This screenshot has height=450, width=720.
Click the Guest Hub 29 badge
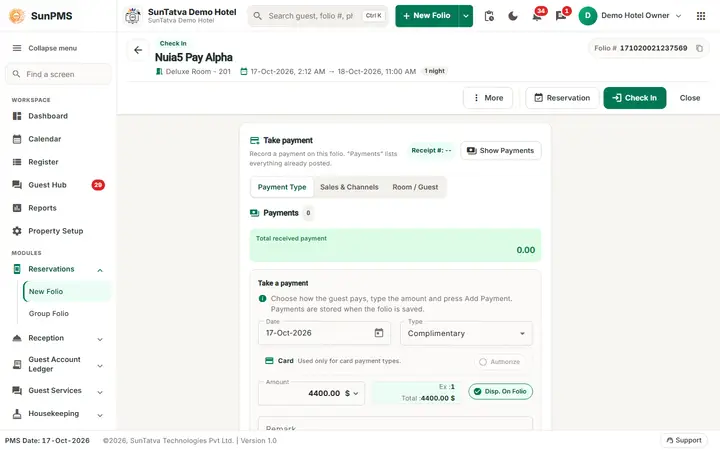tap(98, 185)
